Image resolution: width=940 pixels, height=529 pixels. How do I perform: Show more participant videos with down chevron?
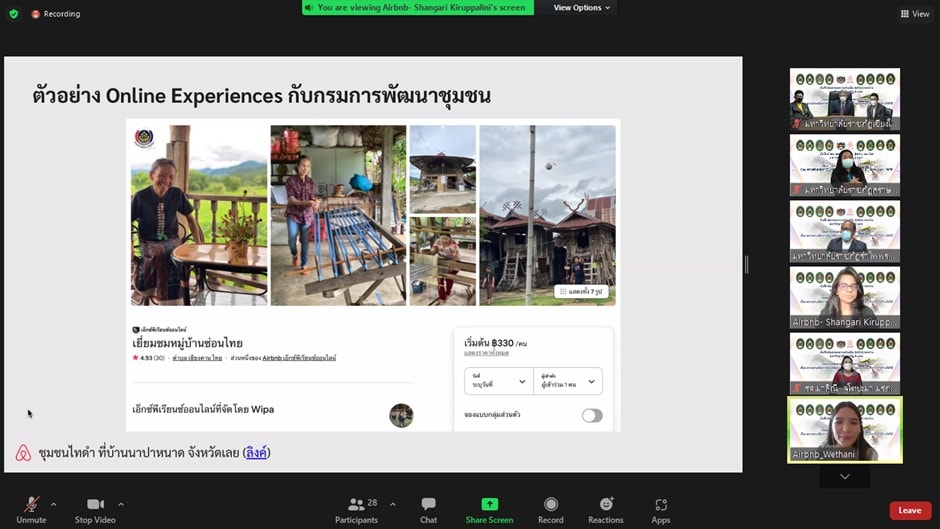tap(845, 477)
